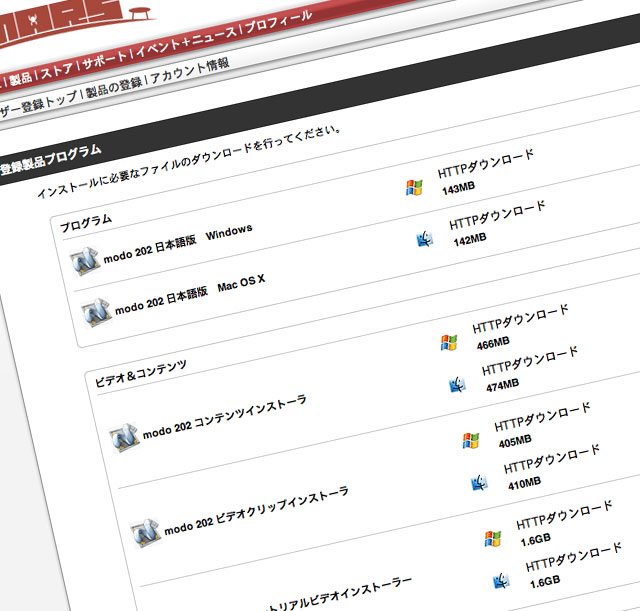The width and height of the screenshot is (640, 611).
Task: Click the Mac Finder icon beside the 142MB download
Action: 425,239
